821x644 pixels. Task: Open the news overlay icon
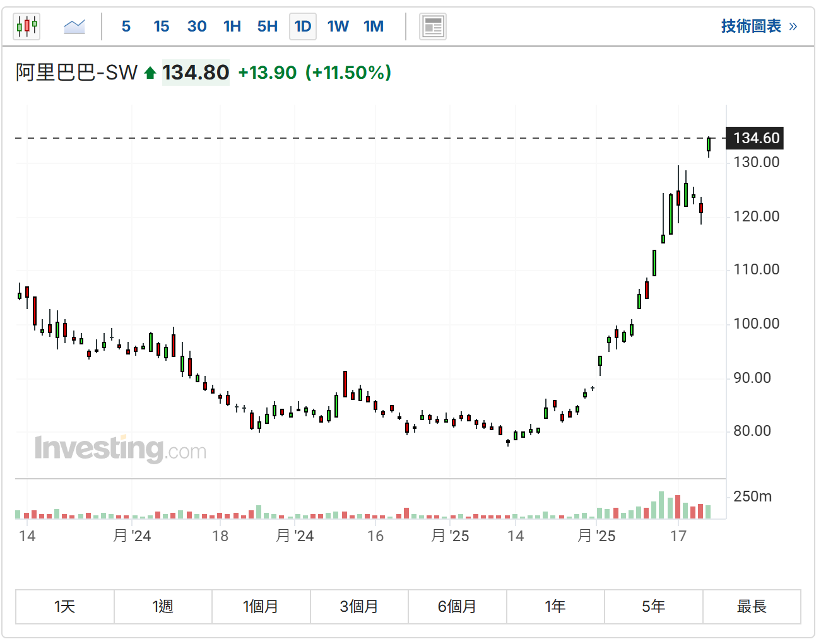[x=433, y=26]
